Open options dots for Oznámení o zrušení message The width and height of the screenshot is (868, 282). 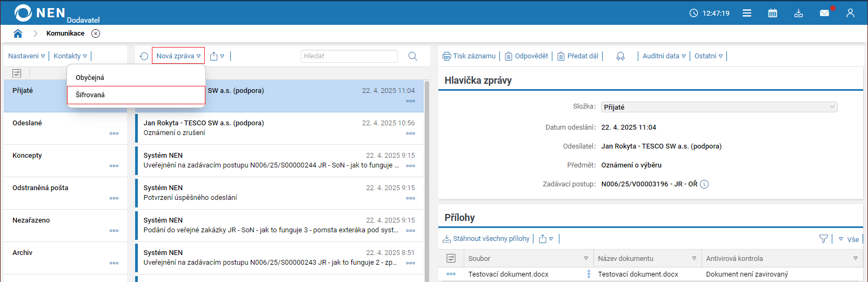411,133
